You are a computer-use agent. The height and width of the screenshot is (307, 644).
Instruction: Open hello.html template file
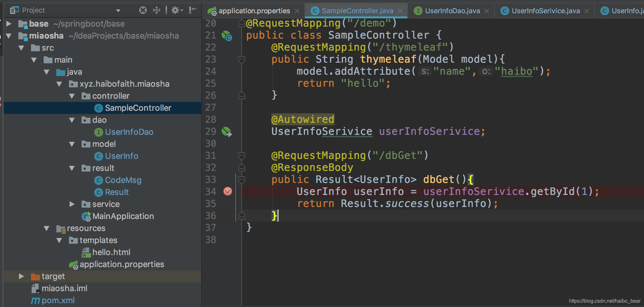[111, 252]
